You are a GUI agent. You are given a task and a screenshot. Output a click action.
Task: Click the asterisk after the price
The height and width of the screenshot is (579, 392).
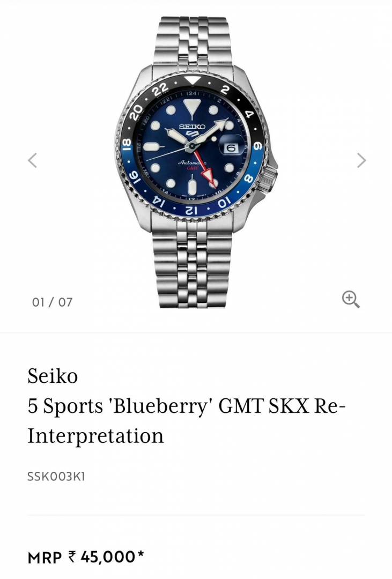141,555
